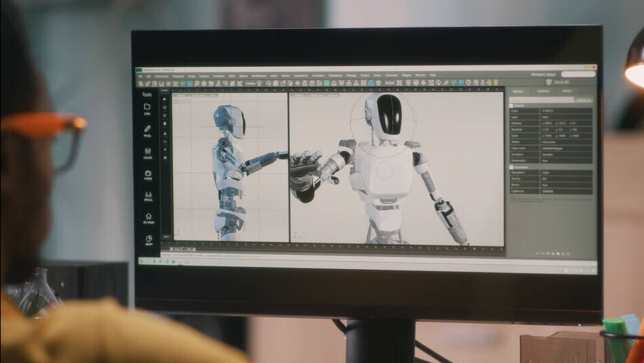Viewport: 644px width, 363px height.
Task: Toggle the Parameters section checkbox
Action: (x=512, y=167)
